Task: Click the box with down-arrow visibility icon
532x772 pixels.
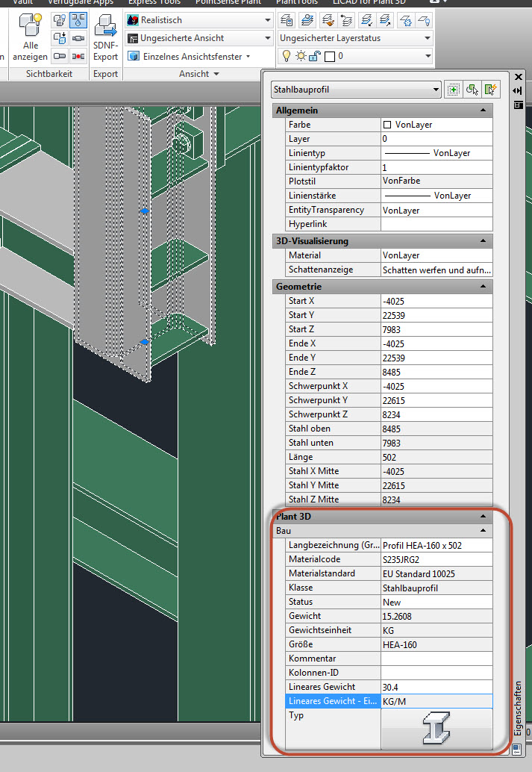Action: click(x=60, y=38)
